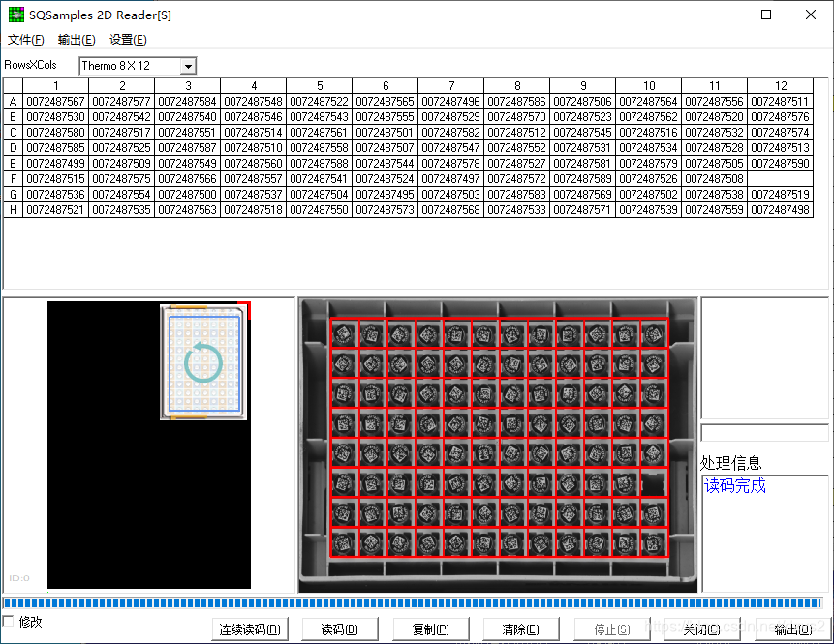834x644 pixels.
Task: Select cell 0072487511 in row A
Action: tap(781, 101)
